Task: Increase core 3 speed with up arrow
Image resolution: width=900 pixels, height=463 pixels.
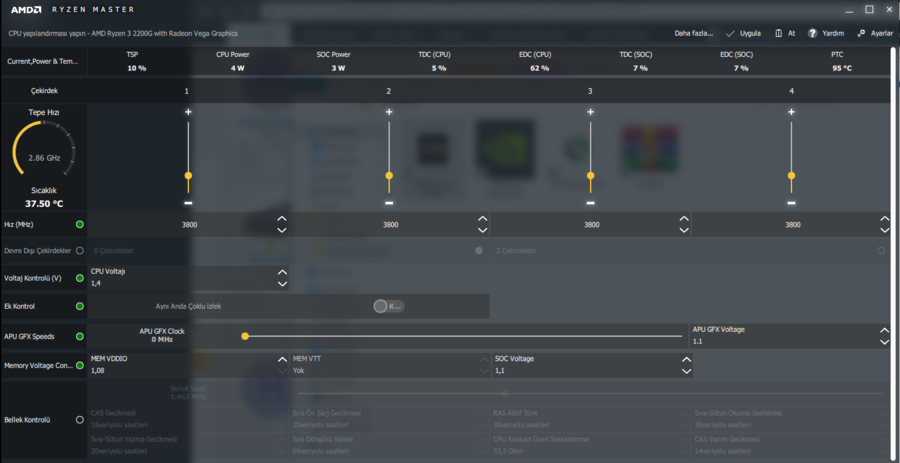Action: tap(684, 219)
